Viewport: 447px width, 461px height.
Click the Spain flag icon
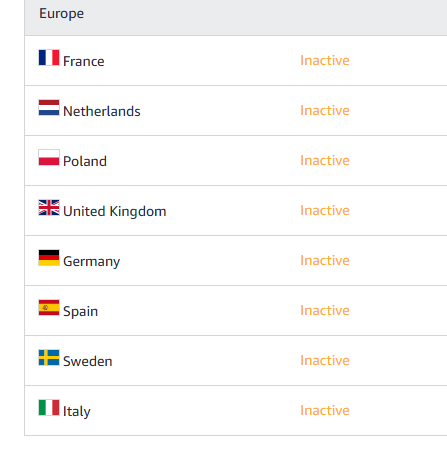[x=49, y=308]
